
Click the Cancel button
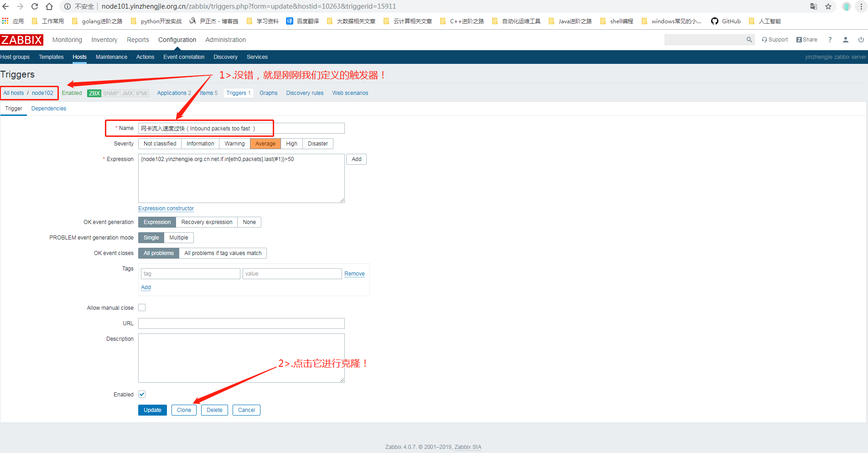(246, 410)
